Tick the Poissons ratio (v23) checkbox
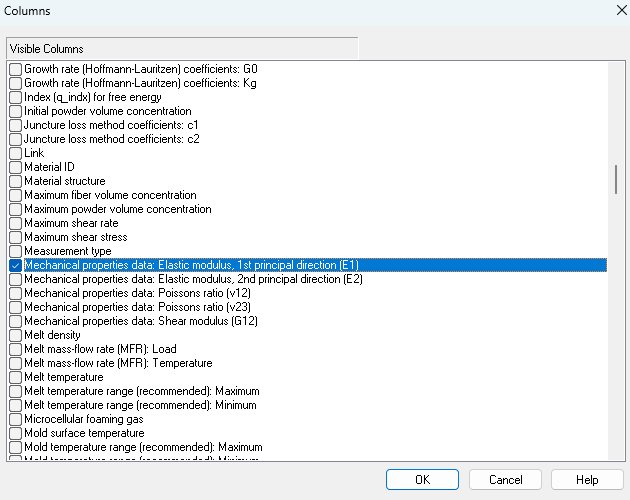 [15, 307]
